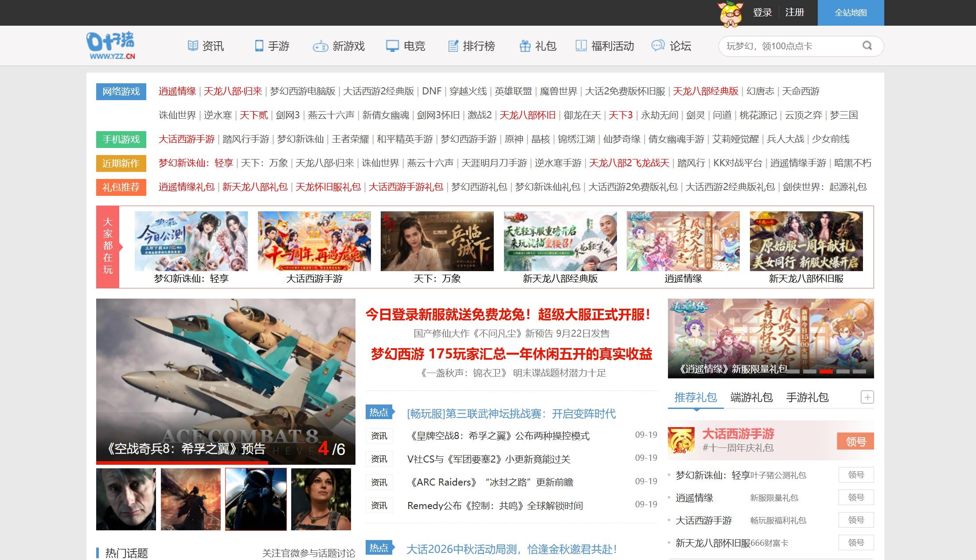This screenshot has width=976, height=560.
Task: Click the phone icon beside 手游
Action: tap(259, 46)
